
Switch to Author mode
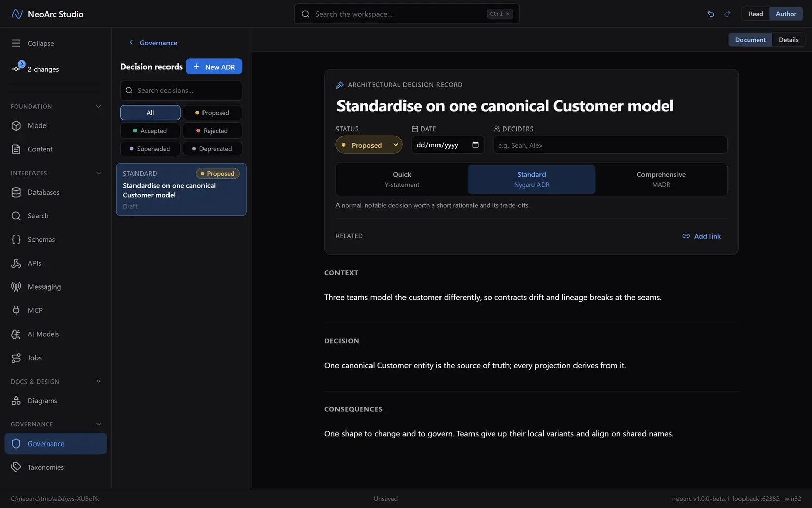tap(786, 14)
